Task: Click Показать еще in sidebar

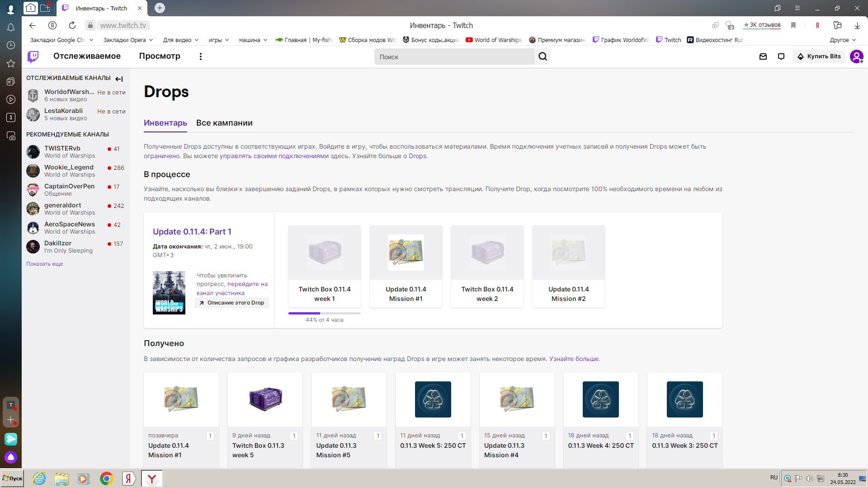Action: 44,264
